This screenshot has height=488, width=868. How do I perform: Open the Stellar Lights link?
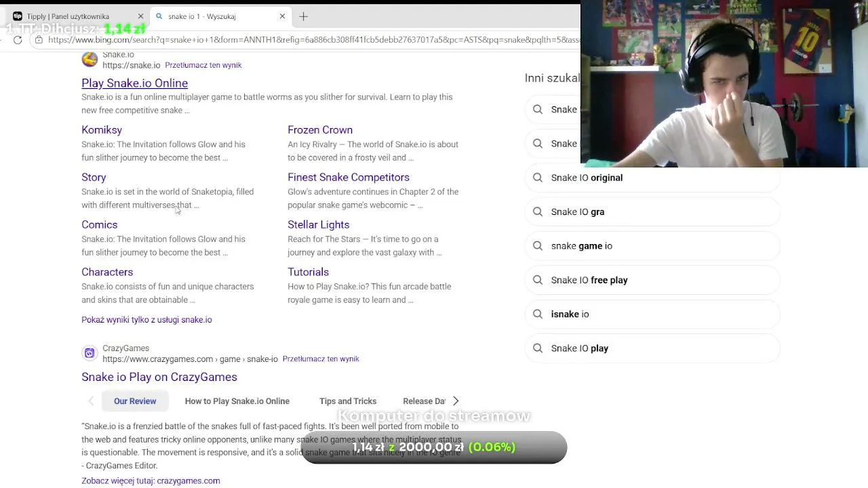pos(318,224)
